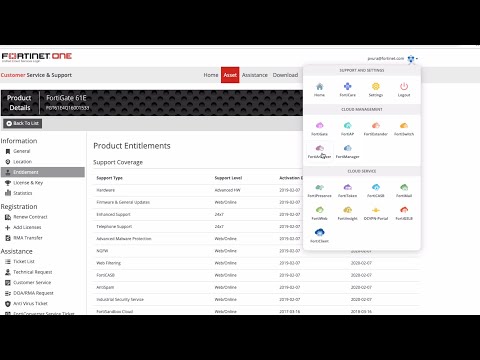
Task: Open DOA/RMA Request under Assistance
Action: tap(29, 293)
